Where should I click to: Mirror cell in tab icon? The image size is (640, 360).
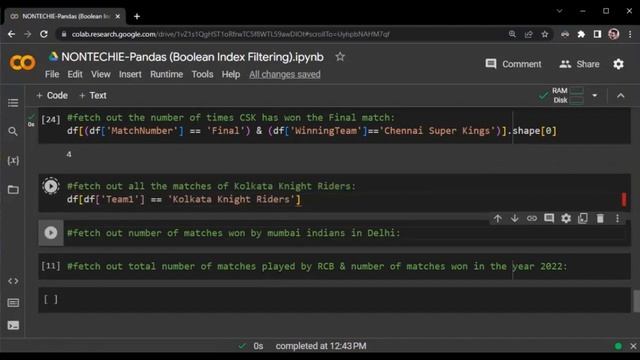[583, 218]
